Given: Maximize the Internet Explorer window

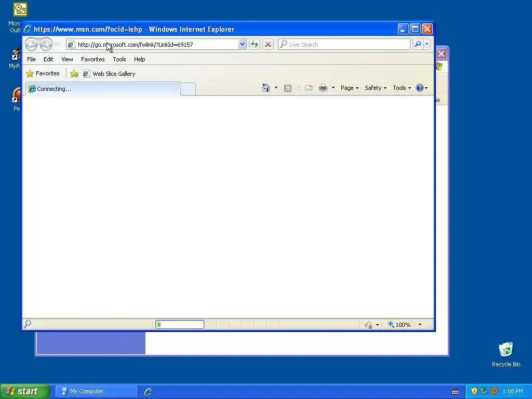Looking at the screenshot, I should coord(415,29).
